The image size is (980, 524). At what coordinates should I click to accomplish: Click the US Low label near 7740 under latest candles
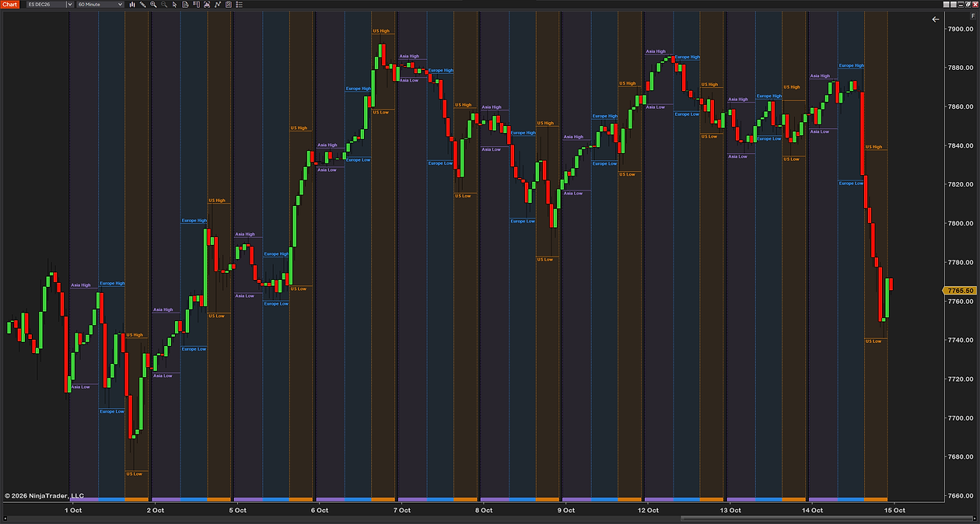[873, 341]
